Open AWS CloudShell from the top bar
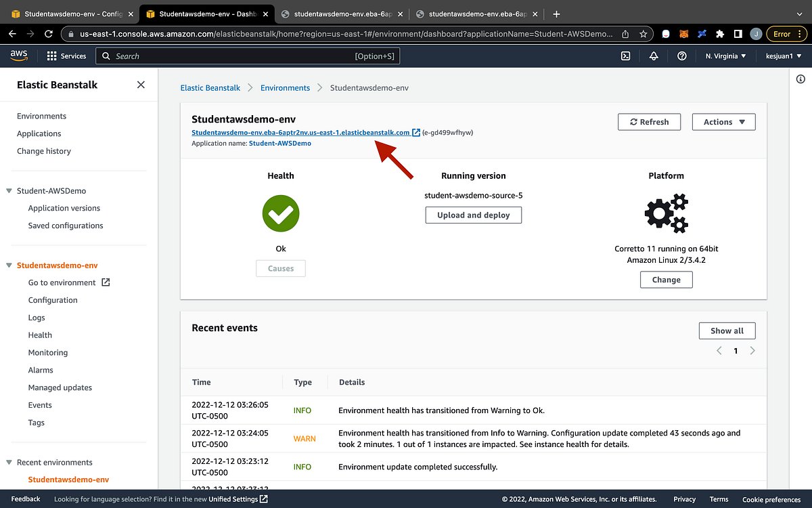Viewport: 812px width, 508px height. click(625, 56)
